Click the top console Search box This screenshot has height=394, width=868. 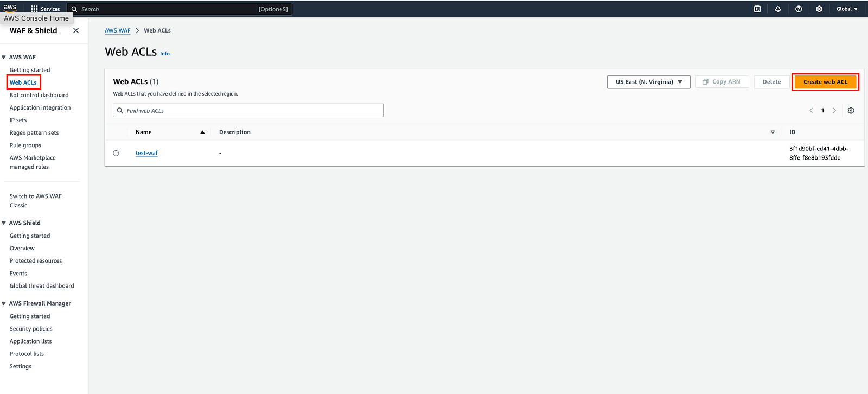(x=180, y=9)
